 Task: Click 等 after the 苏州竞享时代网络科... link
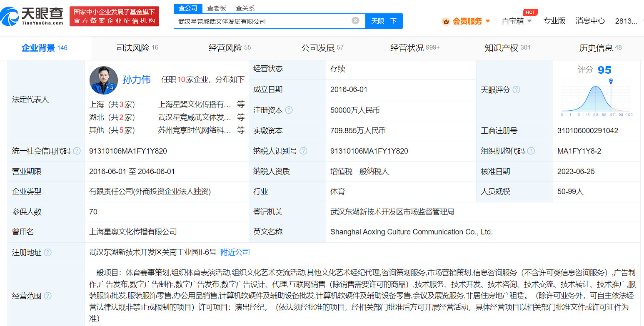[241, 130]
